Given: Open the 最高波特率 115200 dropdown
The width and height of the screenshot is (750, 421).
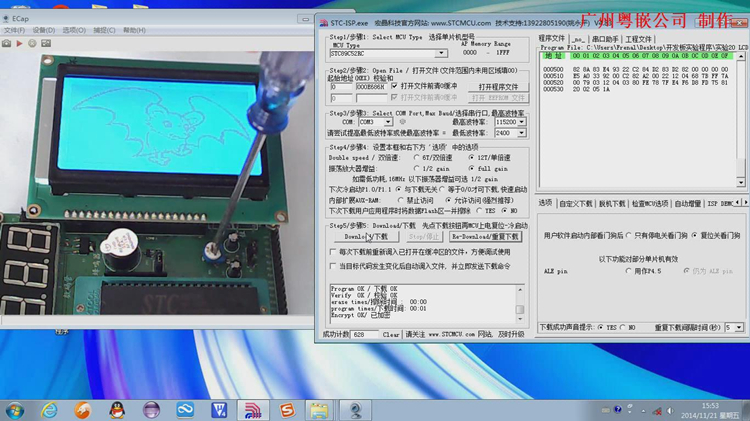Looking at the screenshot, I should [x=521, y=122].
